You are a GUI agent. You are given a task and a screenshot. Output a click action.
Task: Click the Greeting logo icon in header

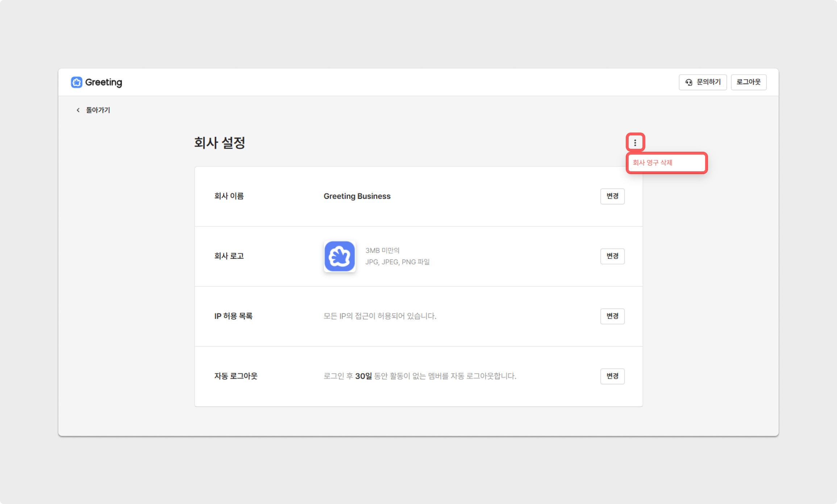[x=76, y=82]
